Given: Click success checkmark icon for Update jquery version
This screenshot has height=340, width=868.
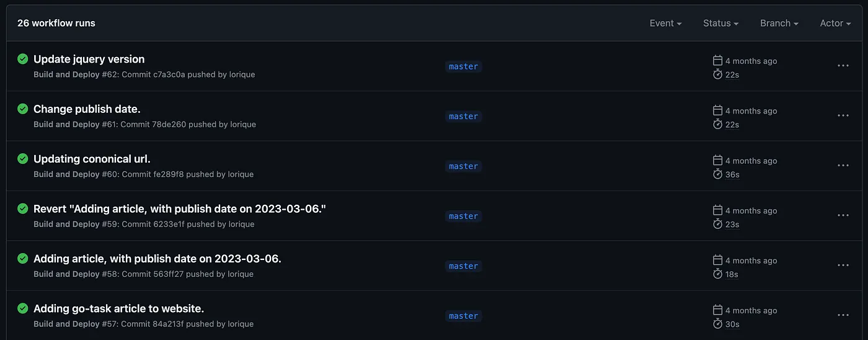Looking at the screenshot, I should click(23, 59).
